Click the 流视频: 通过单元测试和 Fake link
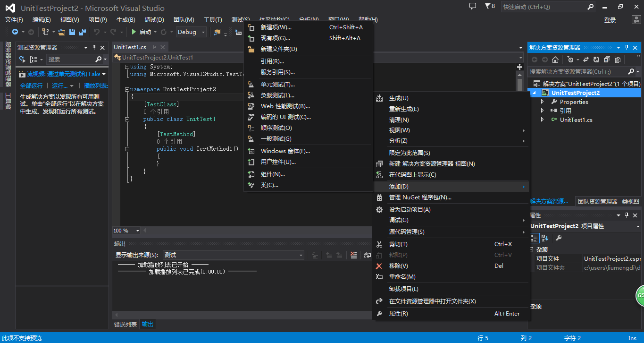This screenshot has width=644, height=343. pyautogui.click(x=64, y=74)
